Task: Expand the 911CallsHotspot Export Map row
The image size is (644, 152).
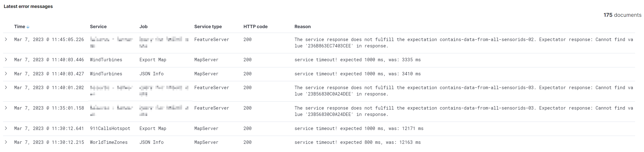Action: [6, 128]
